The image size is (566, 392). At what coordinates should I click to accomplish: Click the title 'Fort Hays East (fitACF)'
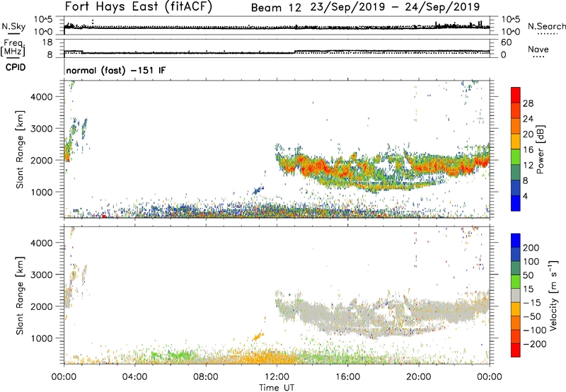[139, 7]
